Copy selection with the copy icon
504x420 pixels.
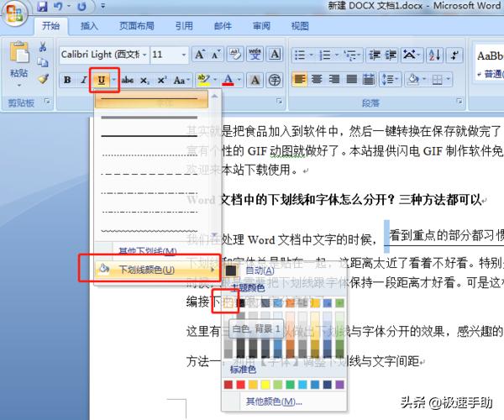43,62
